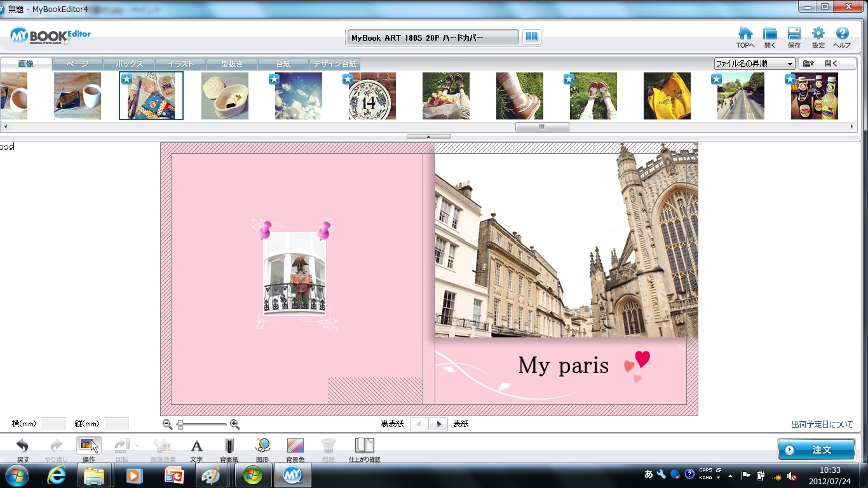Click the ヘルプ help icon

click(842, 35)
